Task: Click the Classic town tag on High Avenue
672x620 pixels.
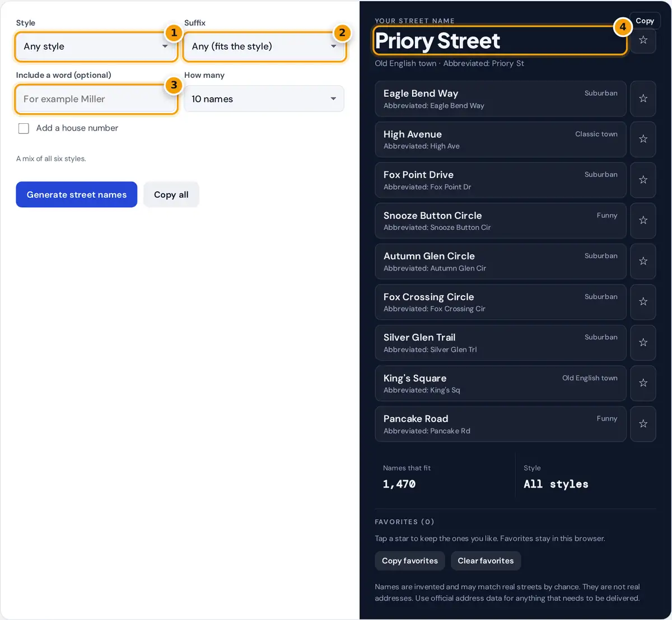Action: pos(596,134)
